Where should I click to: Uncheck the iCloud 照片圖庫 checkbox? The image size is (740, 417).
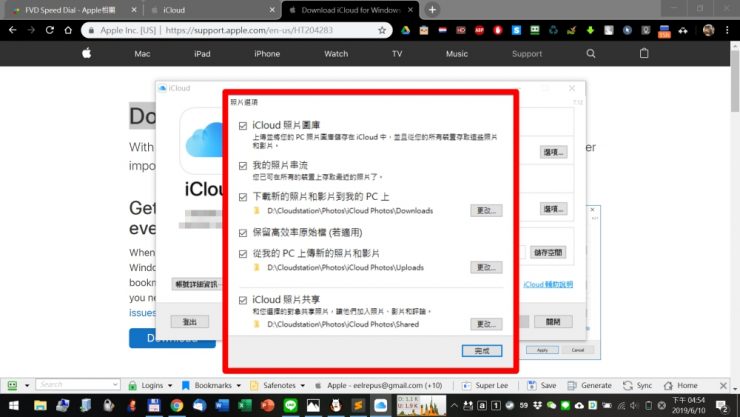click(x=243, y=125)
